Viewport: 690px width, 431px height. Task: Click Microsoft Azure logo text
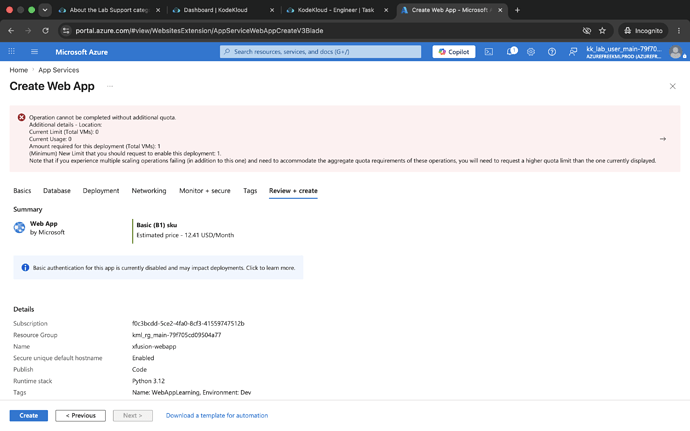coord(81,52)
